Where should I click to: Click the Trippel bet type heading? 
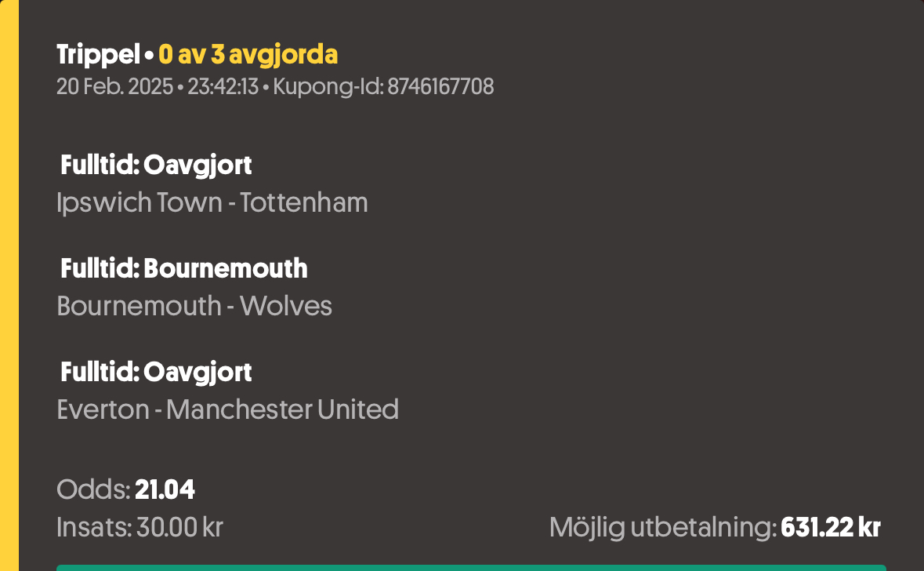pyautogui.click(x=99, y=55)
